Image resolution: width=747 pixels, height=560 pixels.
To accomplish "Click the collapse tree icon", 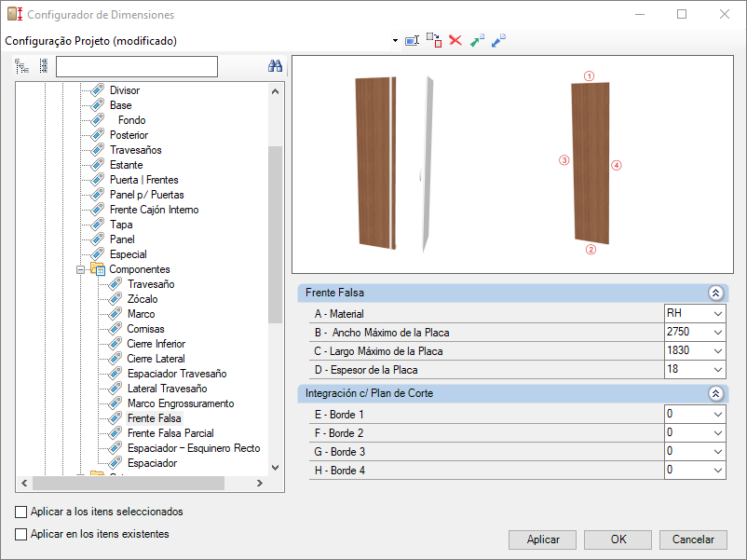I will (x=44, y=66).
